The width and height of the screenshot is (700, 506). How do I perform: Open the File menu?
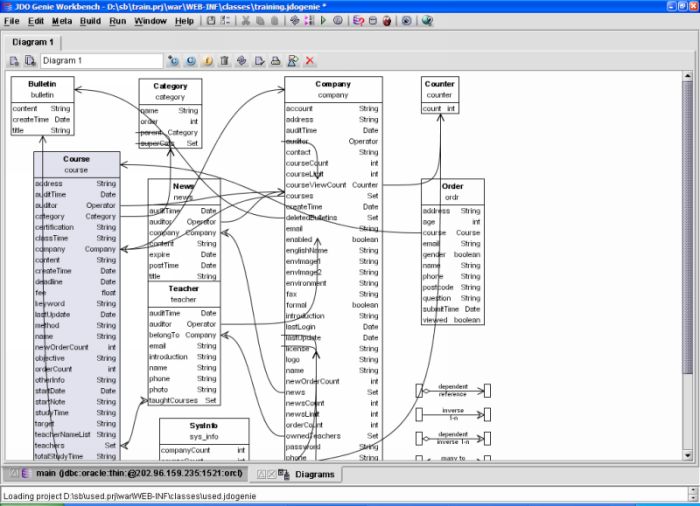(12, 21)
